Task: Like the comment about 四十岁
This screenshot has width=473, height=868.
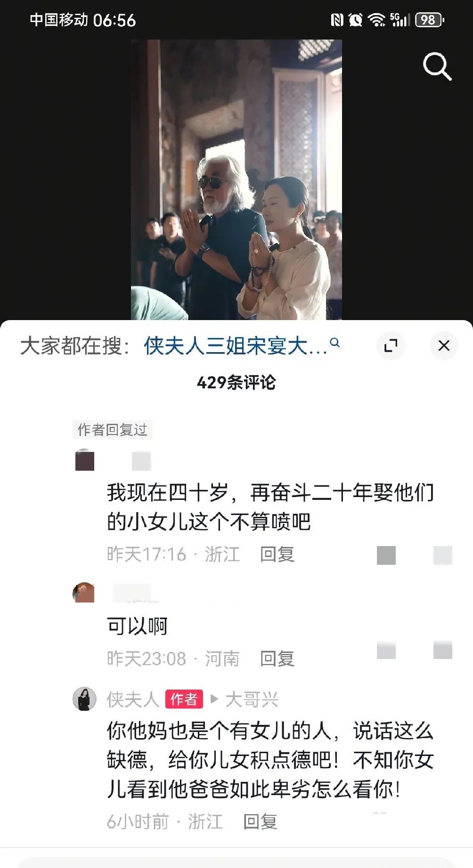Action: pos(386,555)
